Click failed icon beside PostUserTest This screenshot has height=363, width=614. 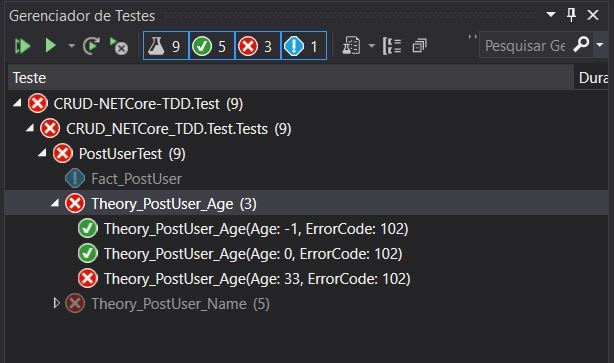[63, 154]
